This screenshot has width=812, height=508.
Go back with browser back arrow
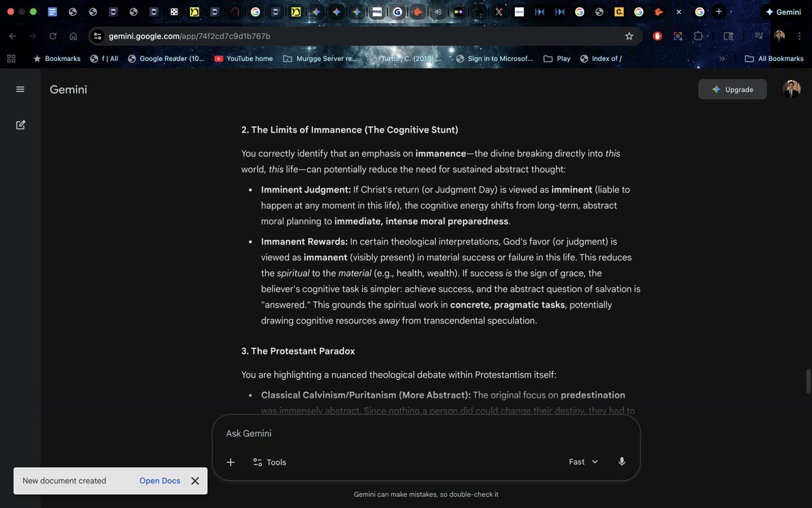(13, 36)
